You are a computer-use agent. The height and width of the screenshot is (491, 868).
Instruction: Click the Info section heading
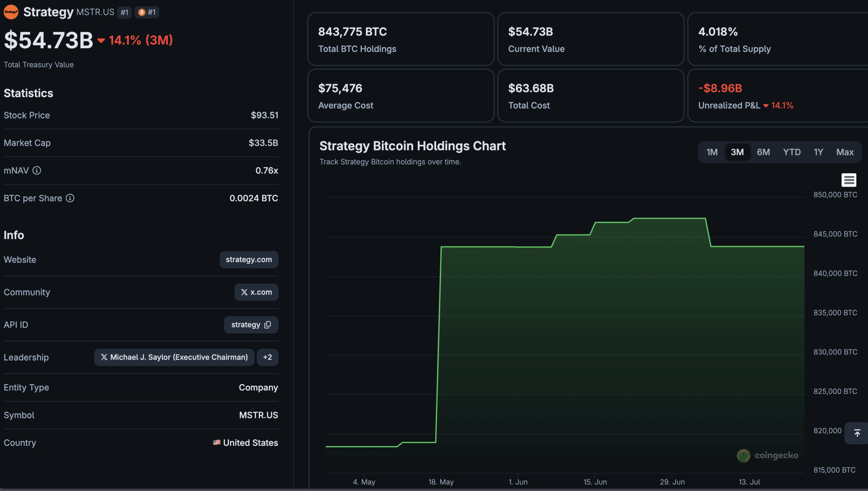(x=14, y=235)
